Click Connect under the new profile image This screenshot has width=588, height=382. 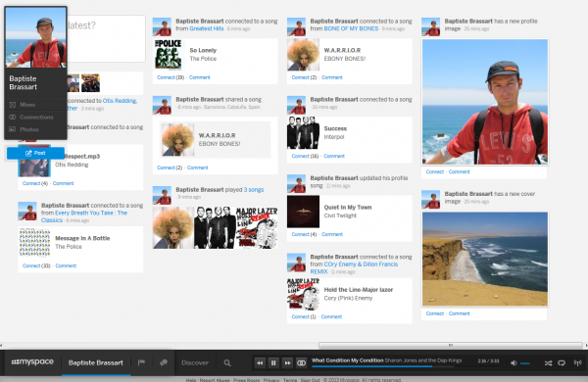click(434, 171)
